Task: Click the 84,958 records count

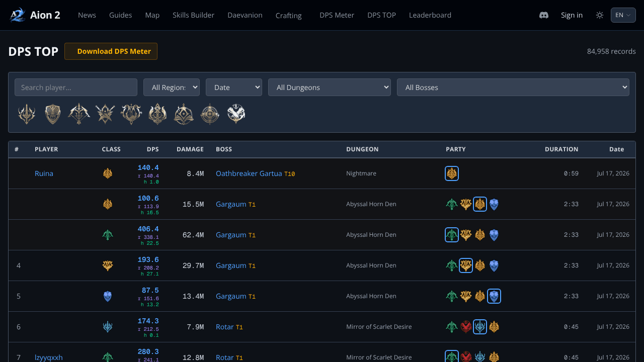Action: (611, 51)
